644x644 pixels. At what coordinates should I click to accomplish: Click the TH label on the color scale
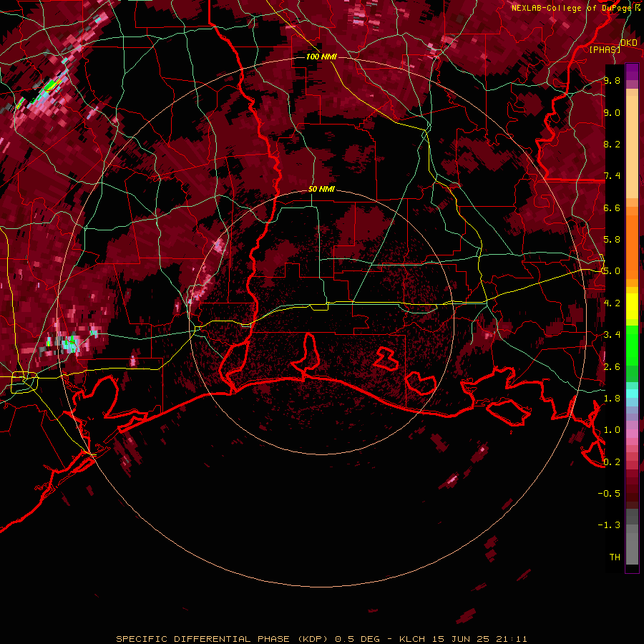click(615, 557)
